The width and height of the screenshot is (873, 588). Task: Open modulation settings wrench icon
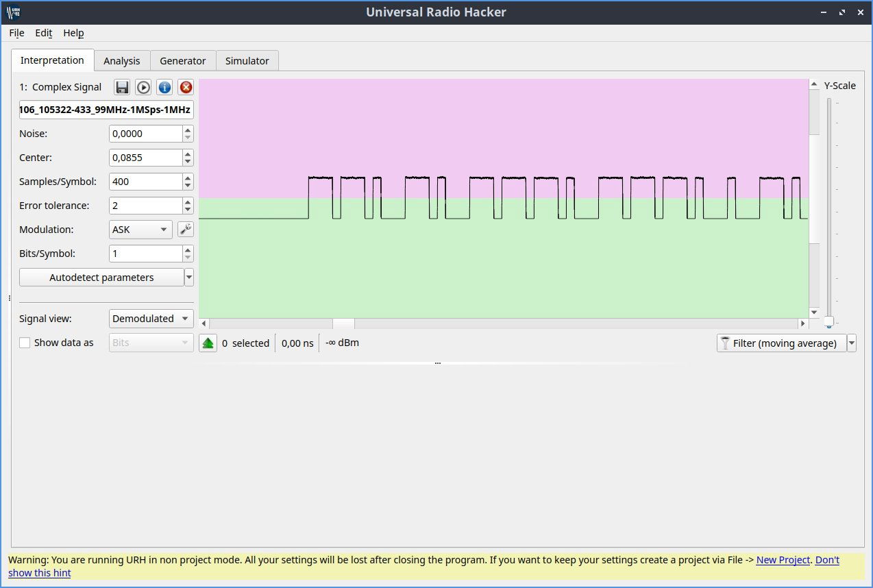pos(186,230)
